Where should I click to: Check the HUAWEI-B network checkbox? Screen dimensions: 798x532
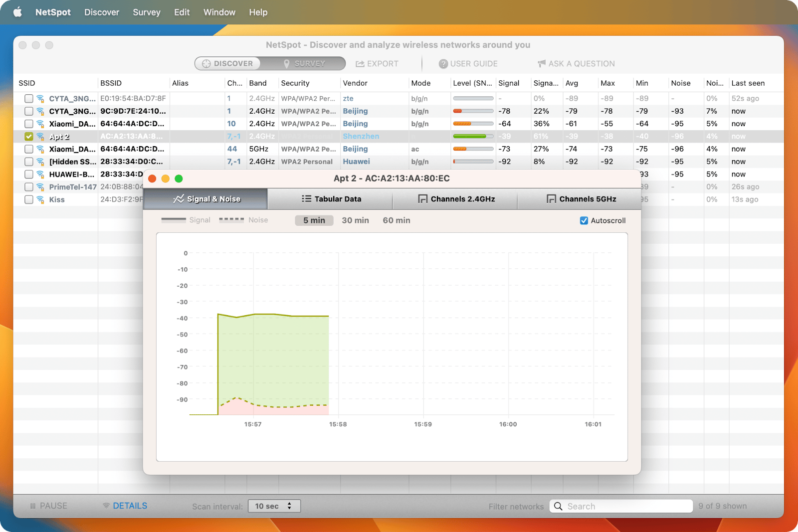point(29,174)
